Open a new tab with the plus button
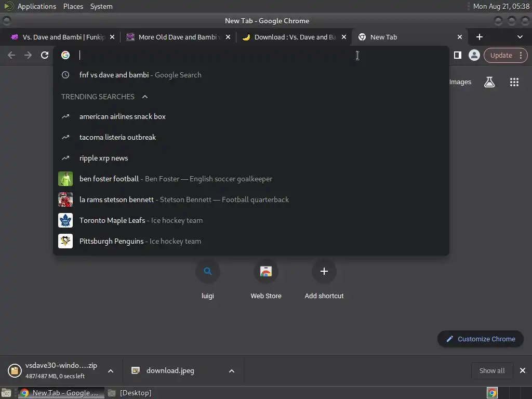532x399 pixels. click(x=480, y=37)
